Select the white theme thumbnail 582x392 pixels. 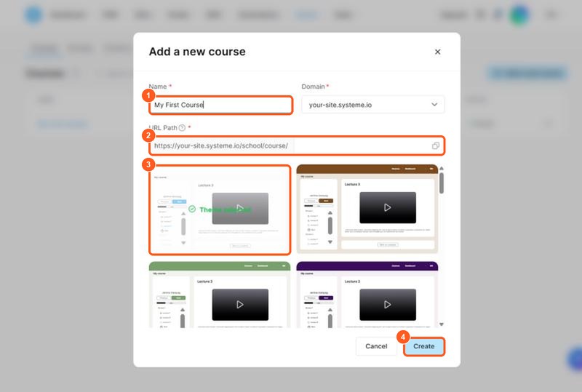220,210
